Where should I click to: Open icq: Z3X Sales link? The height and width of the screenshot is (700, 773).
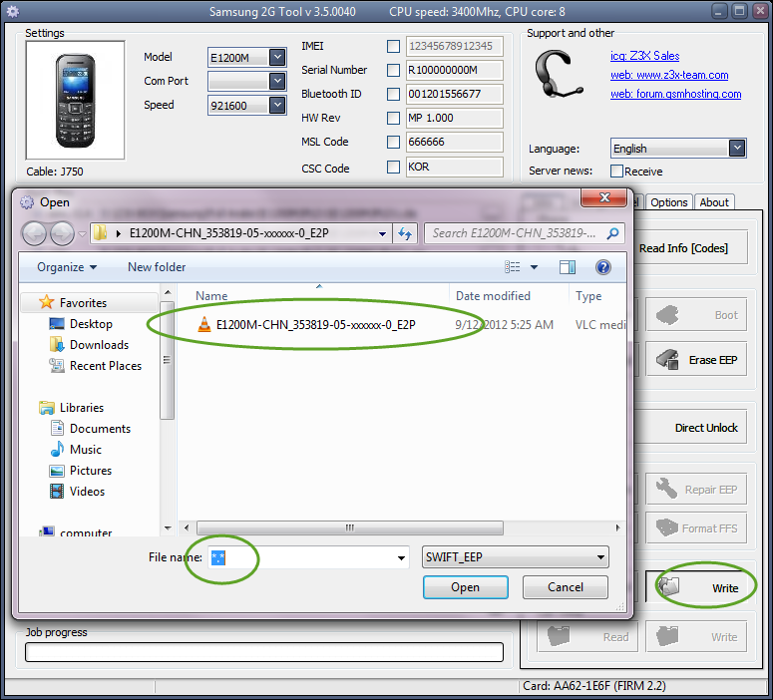click(x=644, y=56)
